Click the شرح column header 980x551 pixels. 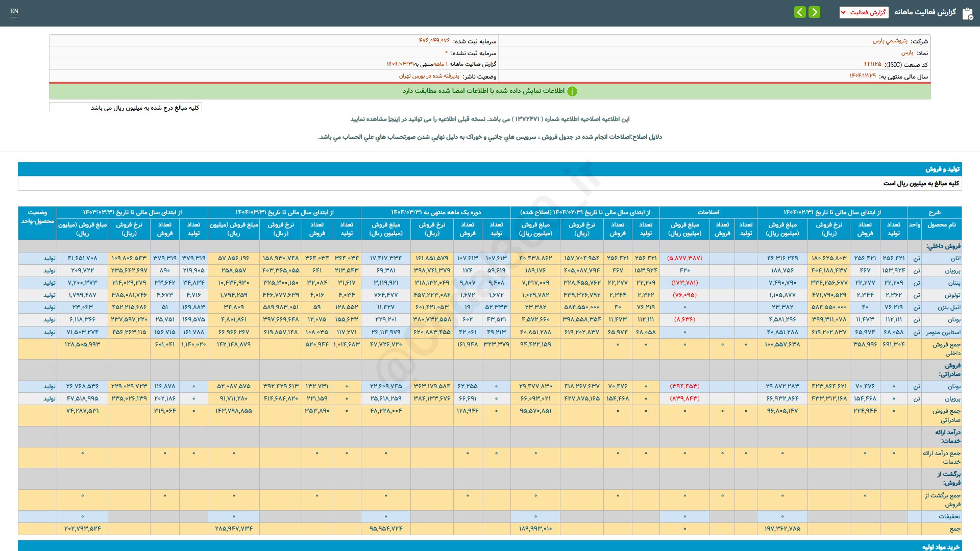(935, 212)
